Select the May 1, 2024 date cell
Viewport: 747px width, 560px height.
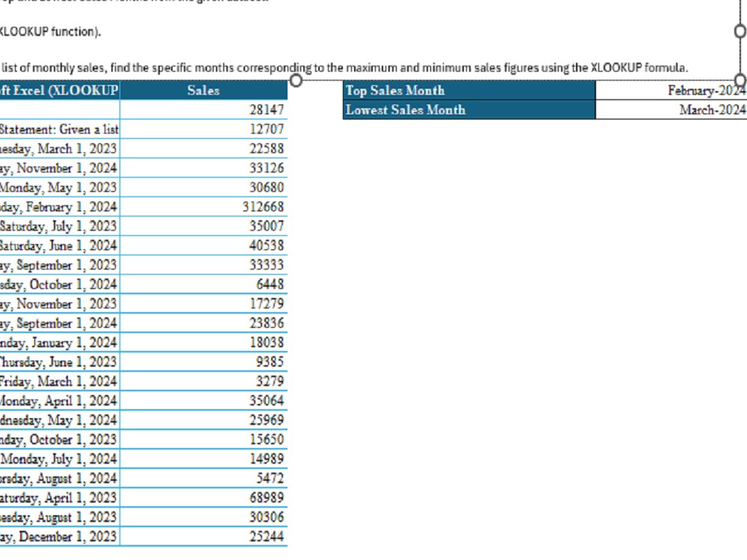[x=60, y=420]
